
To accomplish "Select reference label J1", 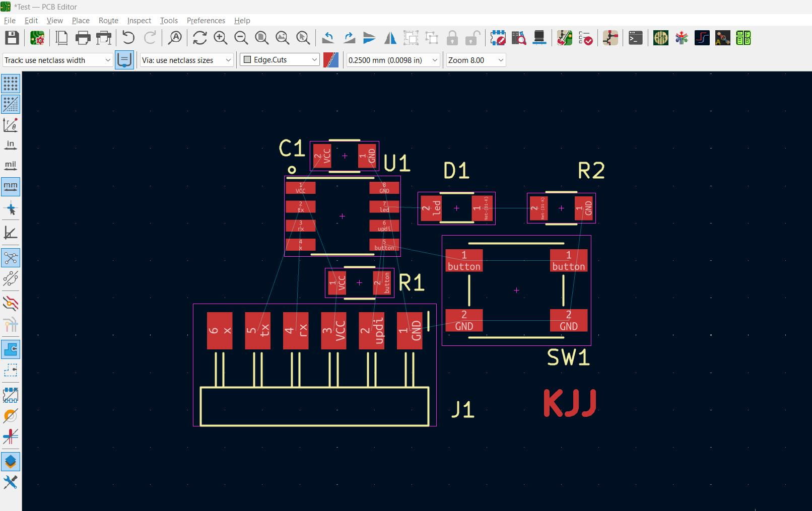I will point(462,410).
